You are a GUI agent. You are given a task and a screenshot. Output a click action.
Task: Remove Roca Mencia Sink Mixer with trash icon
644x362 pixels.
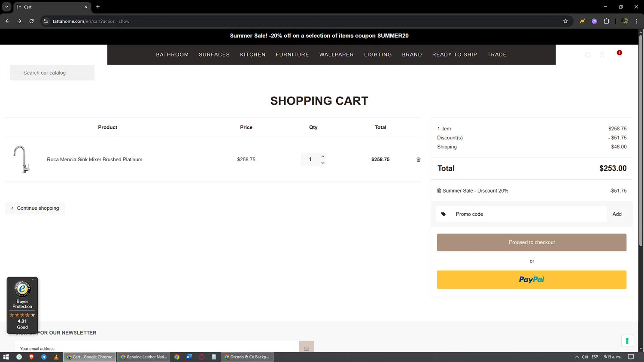tap(418, 160)
